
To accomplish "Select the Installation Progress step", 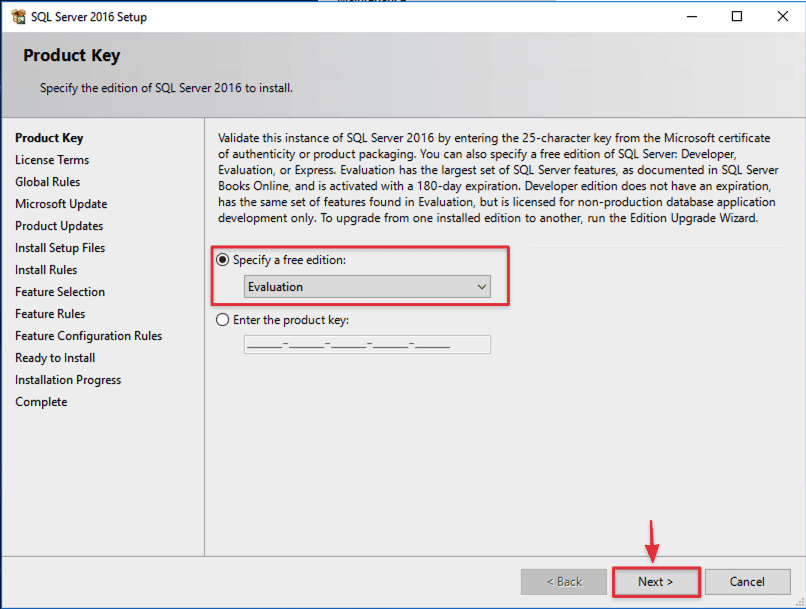I will point(67,379).
